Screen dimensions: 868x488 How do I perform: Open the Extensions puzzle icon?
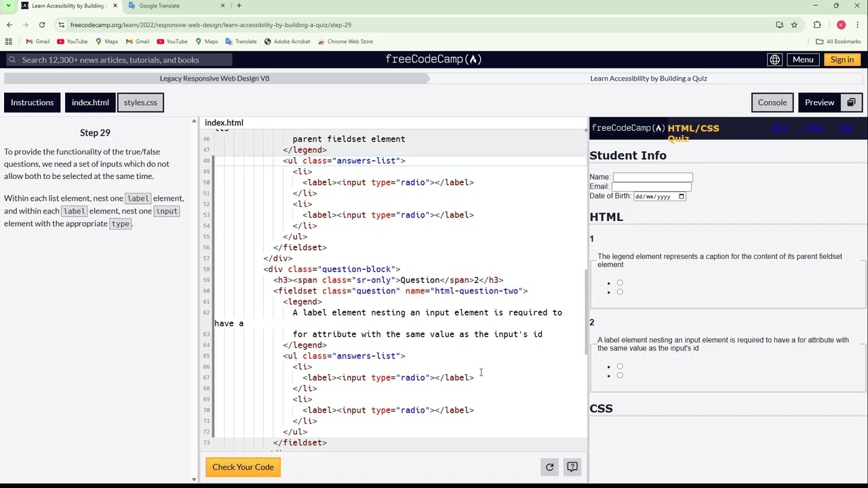pos(817,25)
